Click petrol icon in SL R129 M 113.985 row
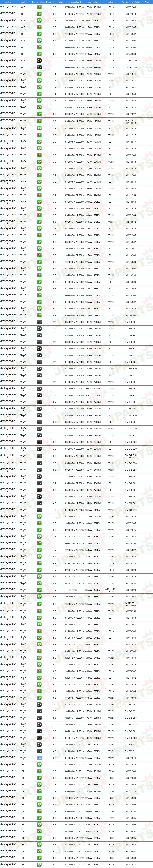 point(39,818)
